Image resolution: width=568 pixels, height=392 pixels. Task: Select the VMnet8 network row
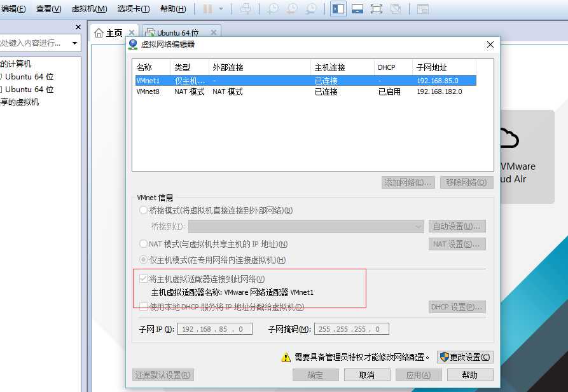click(306, 91)
